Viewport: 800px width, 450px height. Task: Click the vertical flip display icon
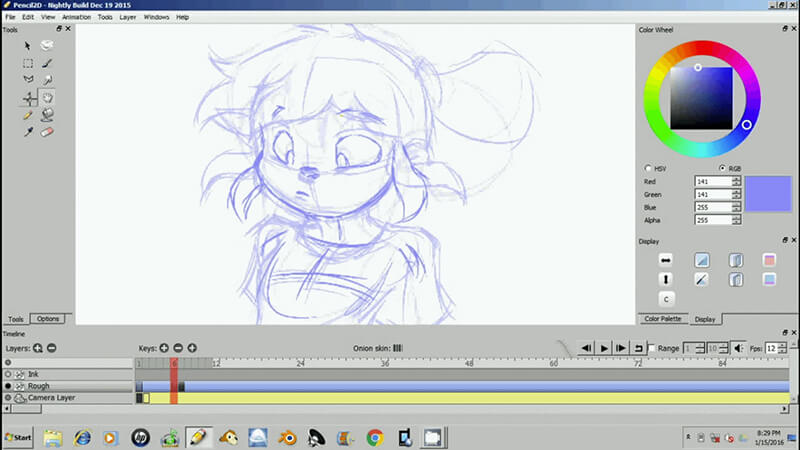[665, 279]
